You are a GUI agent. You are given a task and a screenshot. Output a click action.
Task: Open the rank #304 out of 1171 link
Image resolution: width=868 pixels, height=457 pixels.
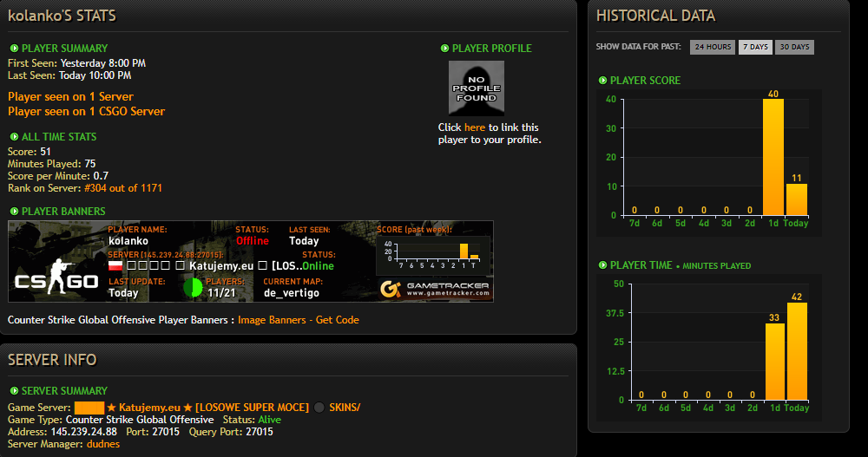point(123,188)
